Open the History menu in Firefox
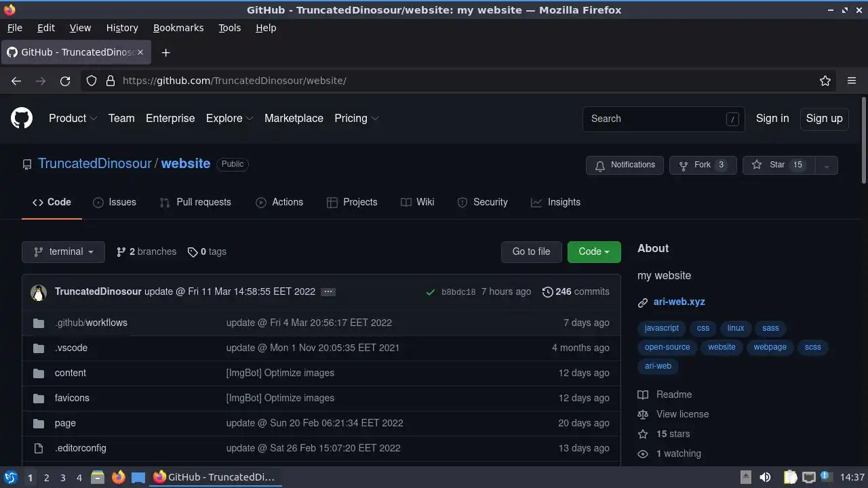The image size is (868, 488). point(122,28)
